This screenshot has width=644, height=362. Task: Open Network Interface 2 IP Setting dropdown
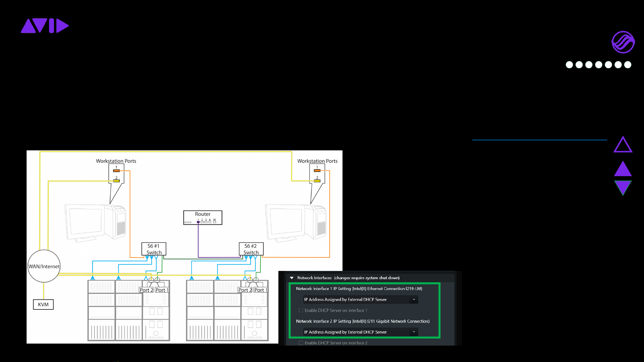coord(360,332)
